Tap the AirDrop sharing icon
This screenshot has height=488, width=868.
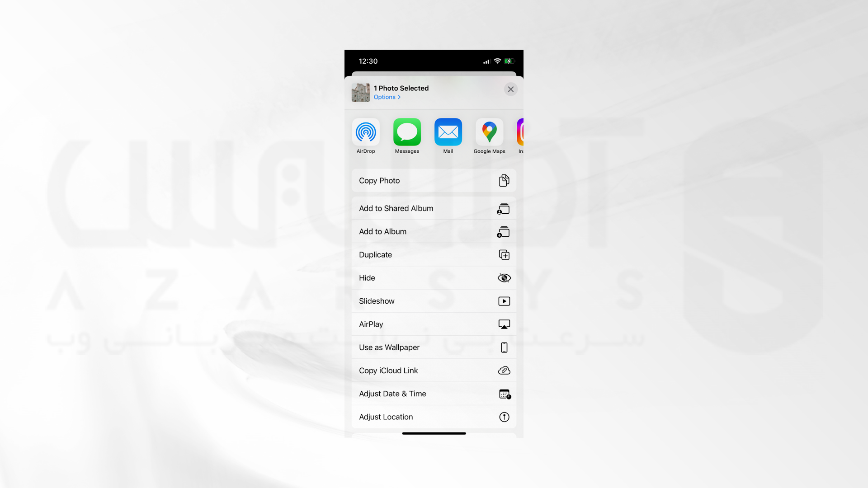366,131
